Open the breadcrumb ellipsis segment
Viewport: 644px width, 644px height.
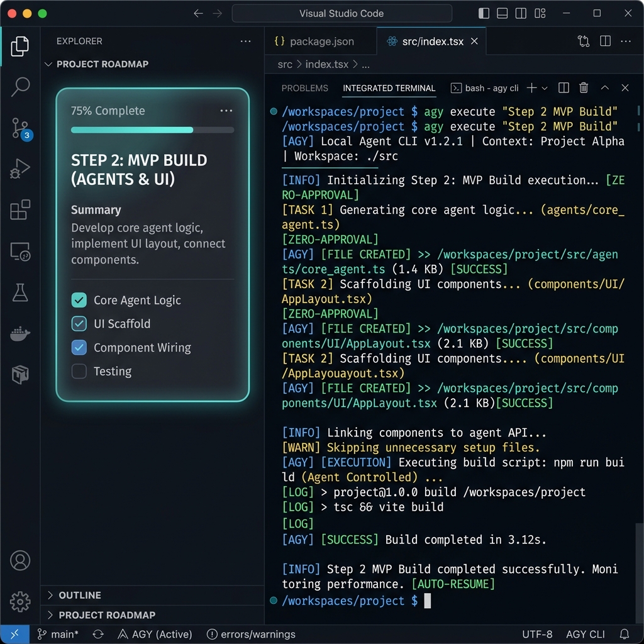[365, 65]
